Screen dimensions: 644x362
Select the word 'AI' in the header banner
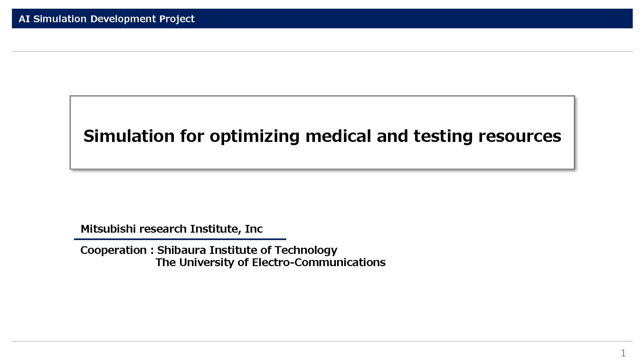click(x=24, y=19)
